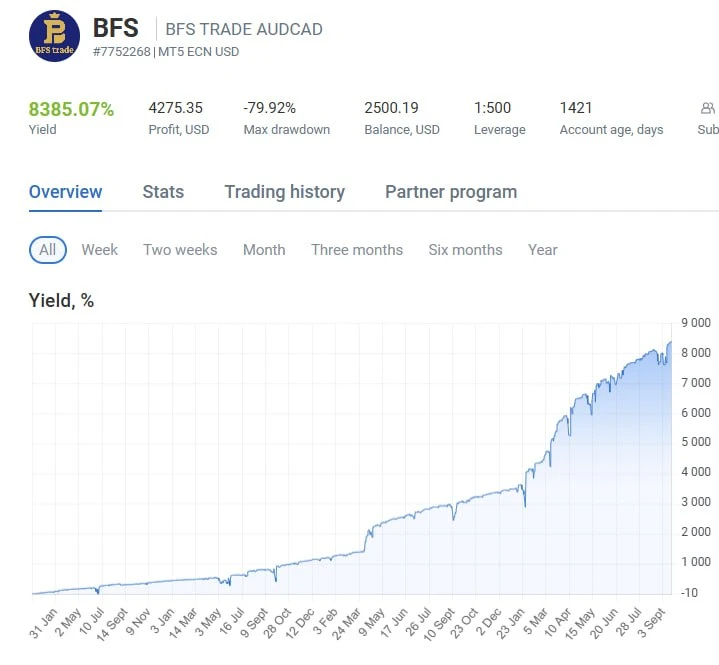Viewport: 719px width, 665px height.
Task: Click the 10 Sept x-axis label
Action: 439,624
